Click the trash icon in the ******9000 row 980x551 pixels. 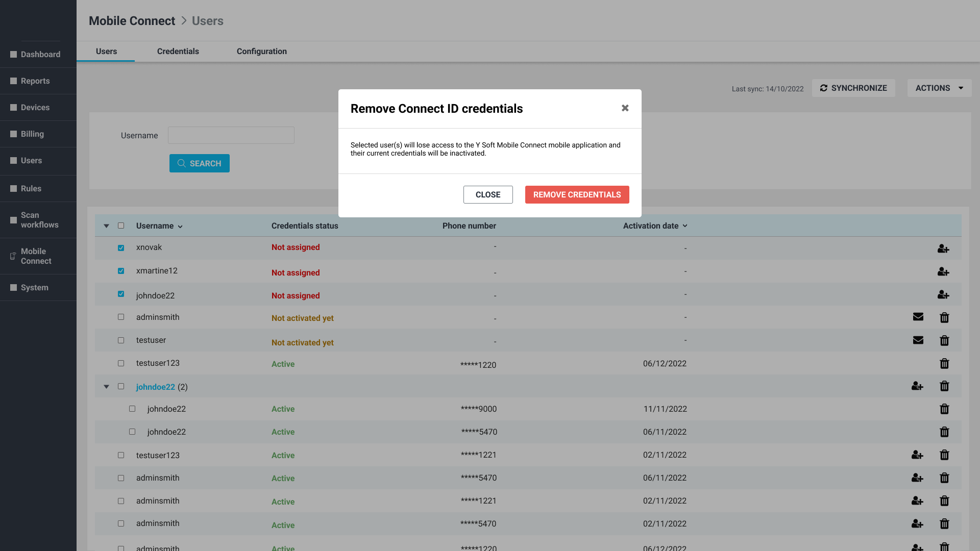pos(944,409)
